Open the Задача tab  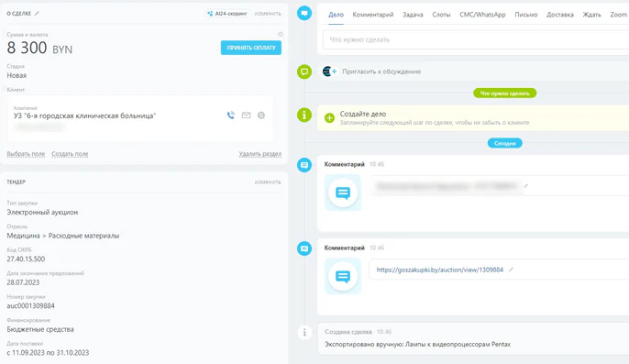[413, 15]
